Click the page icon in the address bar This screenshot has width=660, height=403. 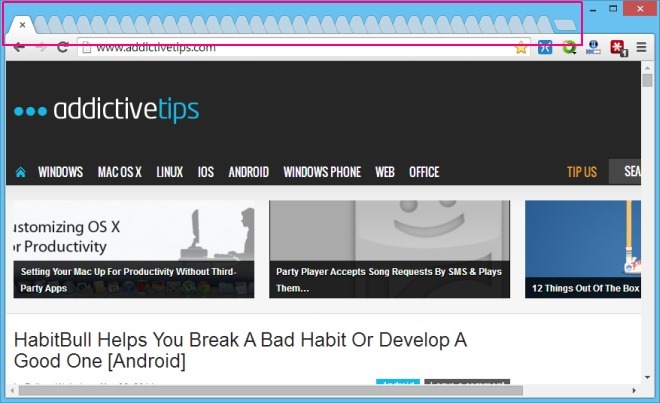pyautogui.click(x=87, y=47)
